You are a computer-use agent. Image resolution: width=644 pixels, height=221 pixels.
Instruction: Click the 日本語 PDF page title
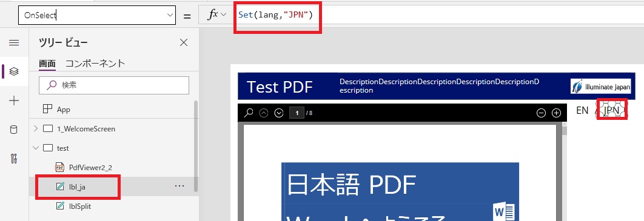(x=352, y=185)
